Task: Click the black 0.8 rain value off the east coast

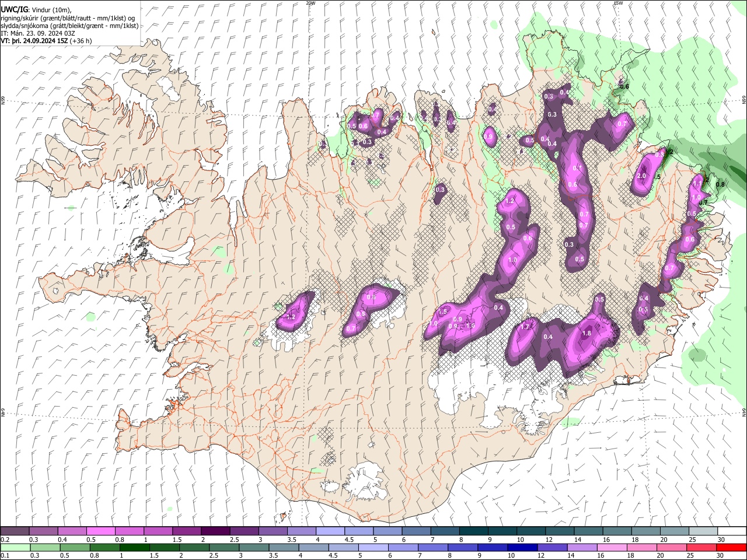Action: [720, 184]
